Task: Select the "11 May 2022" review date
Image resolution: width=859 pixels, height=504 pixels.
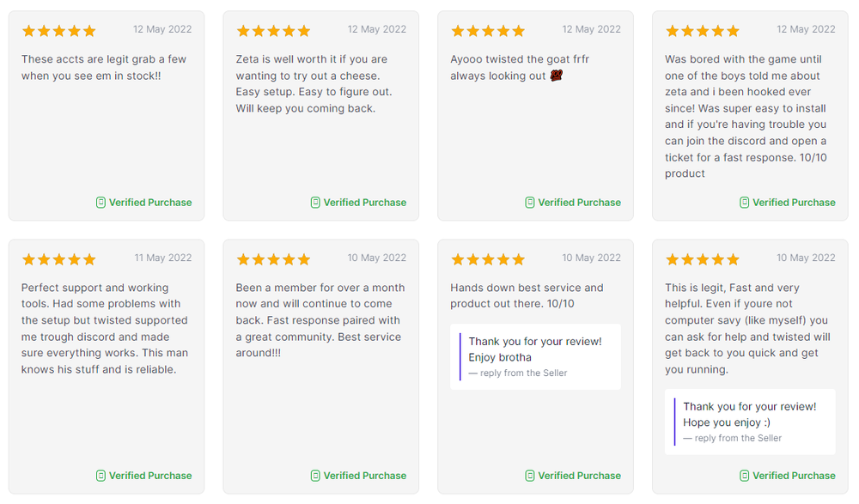Action: (163, 258)
